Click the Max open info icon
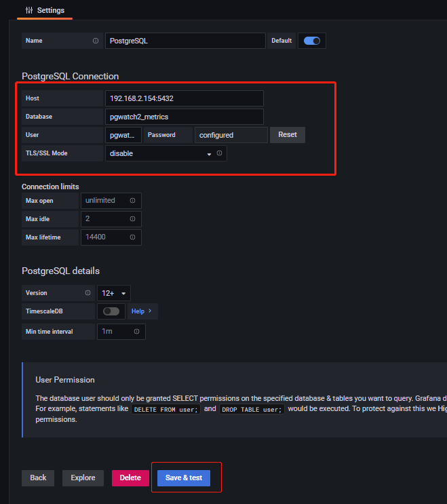Viewport: 447px width, 504px height. pyautogui.click(x=132, y=201)
